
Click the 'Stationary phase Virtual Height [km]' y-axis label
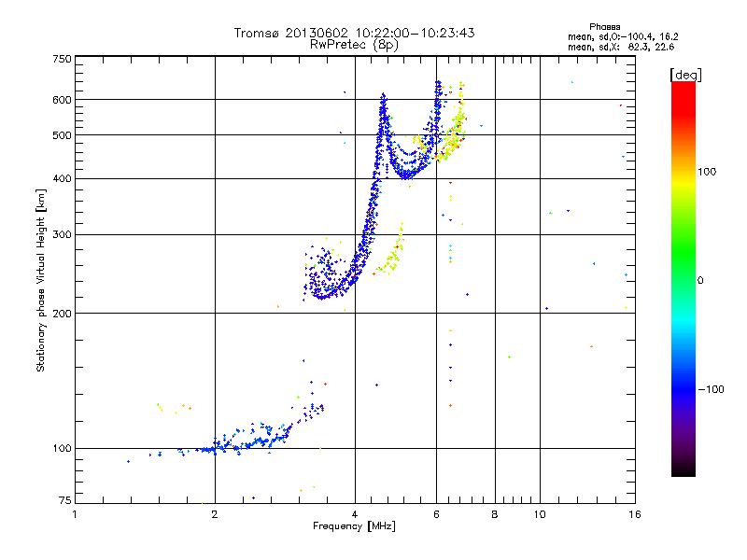pos(40,281)
